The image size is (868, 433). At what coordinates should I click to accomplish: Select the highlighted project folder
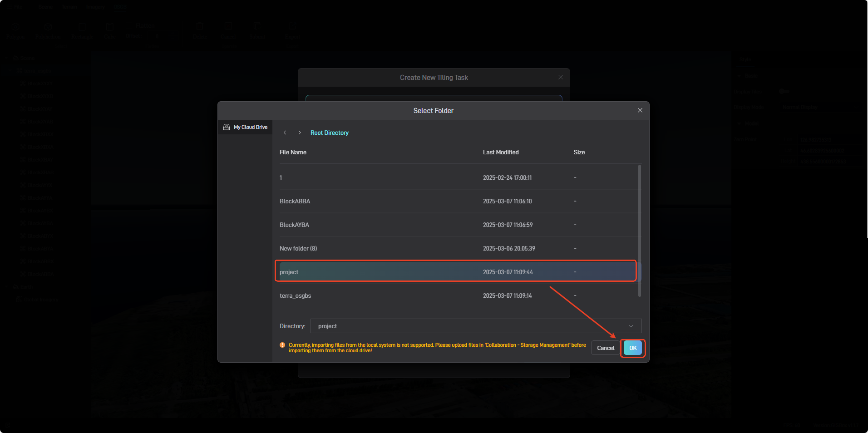point(289,272)
